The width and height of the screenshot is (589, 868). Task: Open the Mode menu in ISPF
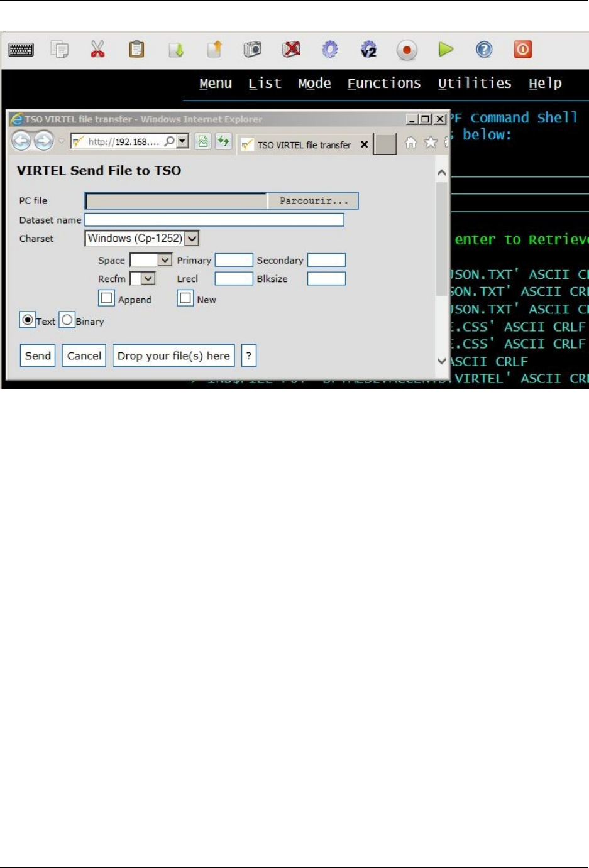coord(314,84)
